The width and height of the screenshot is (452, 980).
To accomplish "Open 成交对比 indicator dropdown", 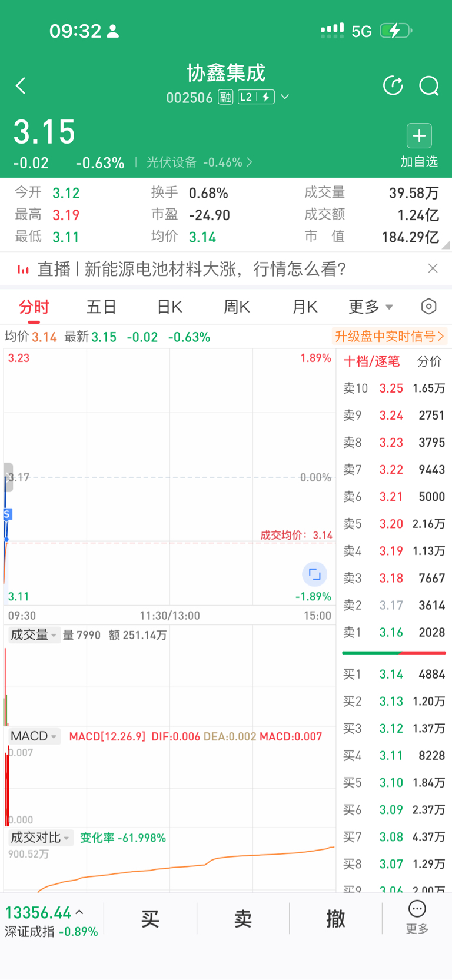I will click(40, 838).
